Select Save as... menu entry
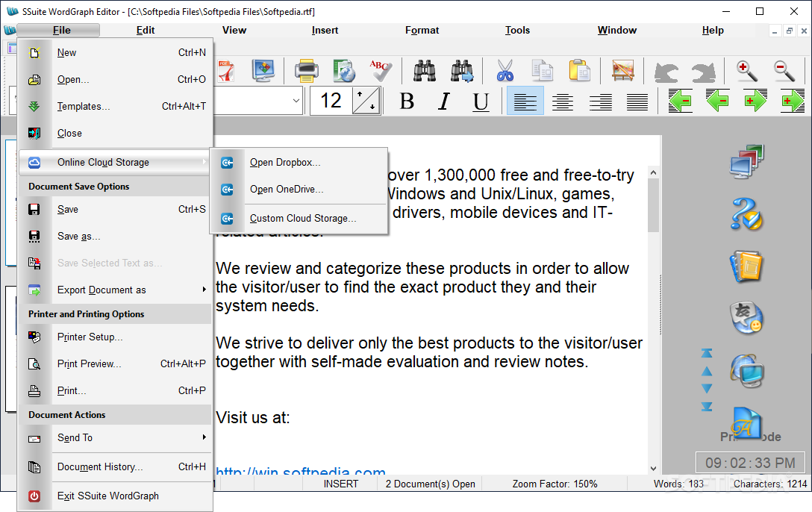 [x=115, y=237]
